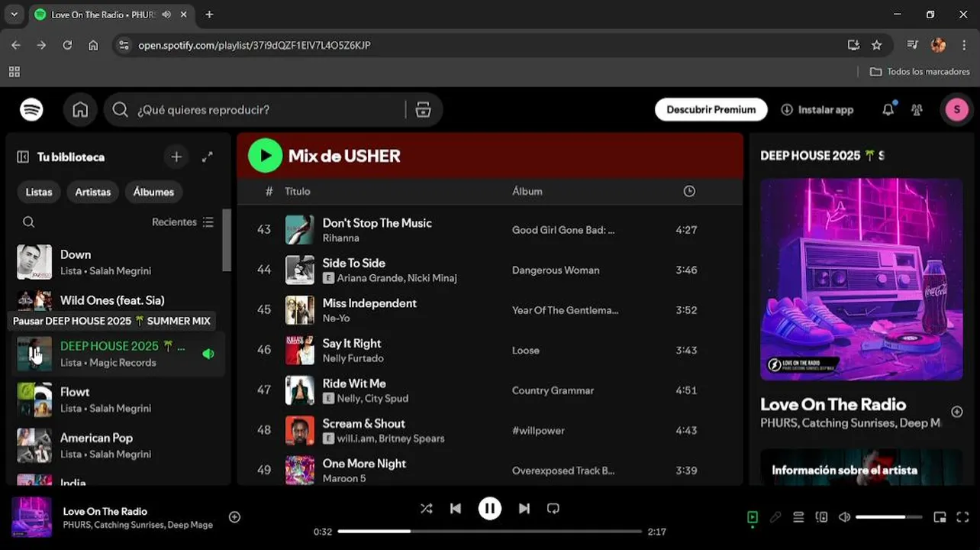The width and height of the screenshot is (980, 550).
Task: Open Todos los marcadores folder
Action: pyautogui.click(x=920, y=71)
